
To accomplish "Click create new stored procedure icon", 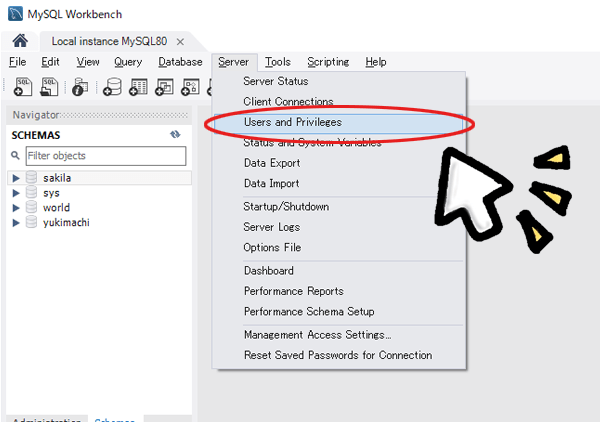I will (x=190, y=87).
